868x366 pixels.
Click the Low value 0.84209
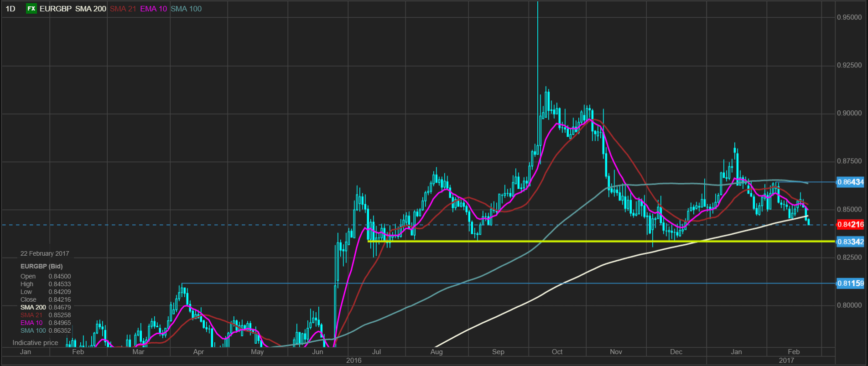tap(60, 292)
